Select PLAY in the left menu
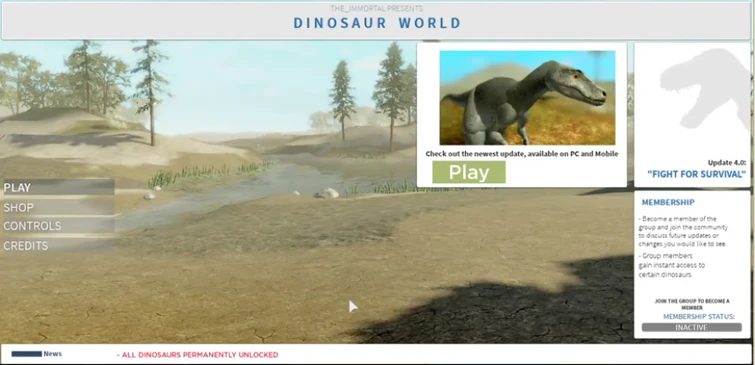 [x=58, y=187]
